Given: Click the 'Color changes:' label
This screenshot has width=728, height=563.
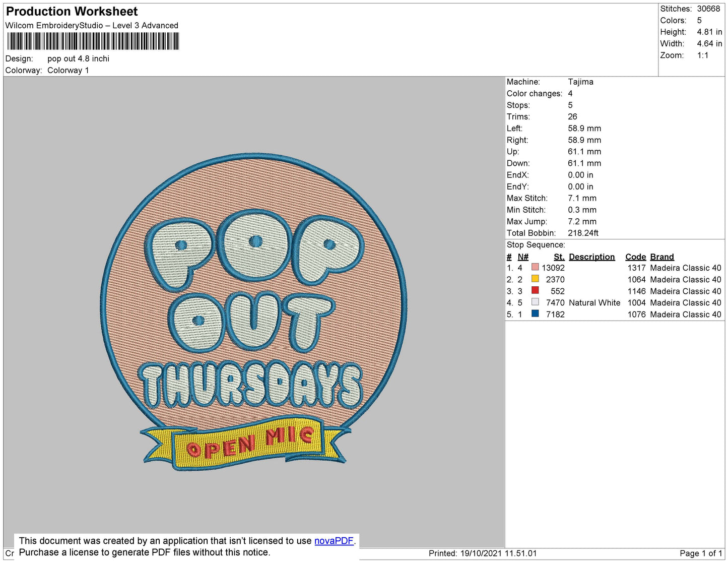Looking at the screenshot, I should (535, 93).
